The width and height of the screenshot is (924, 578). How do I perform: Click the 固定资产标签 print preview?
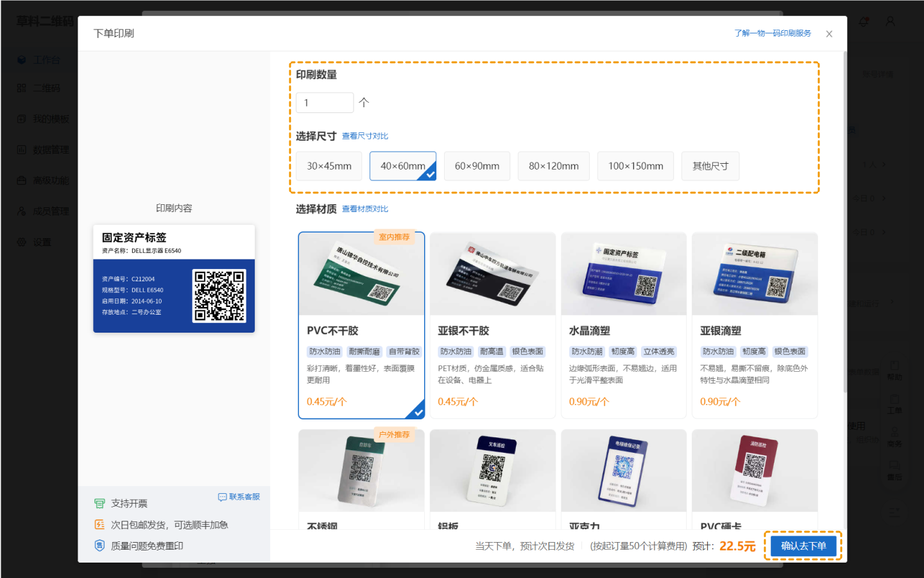[x=174, y=279]
